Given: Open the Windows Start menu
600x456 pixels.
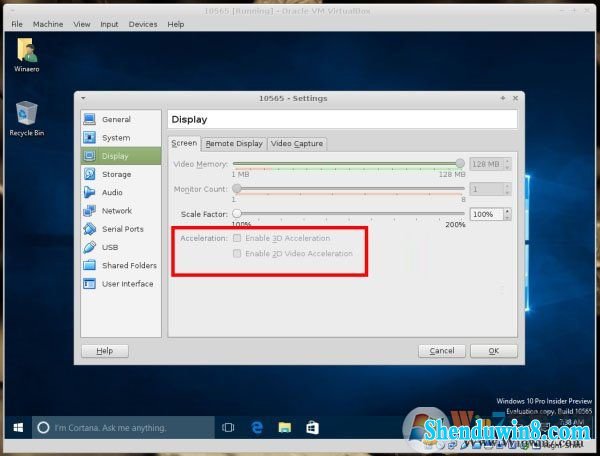Looking at the screenshot, I should tap(18, 427).
